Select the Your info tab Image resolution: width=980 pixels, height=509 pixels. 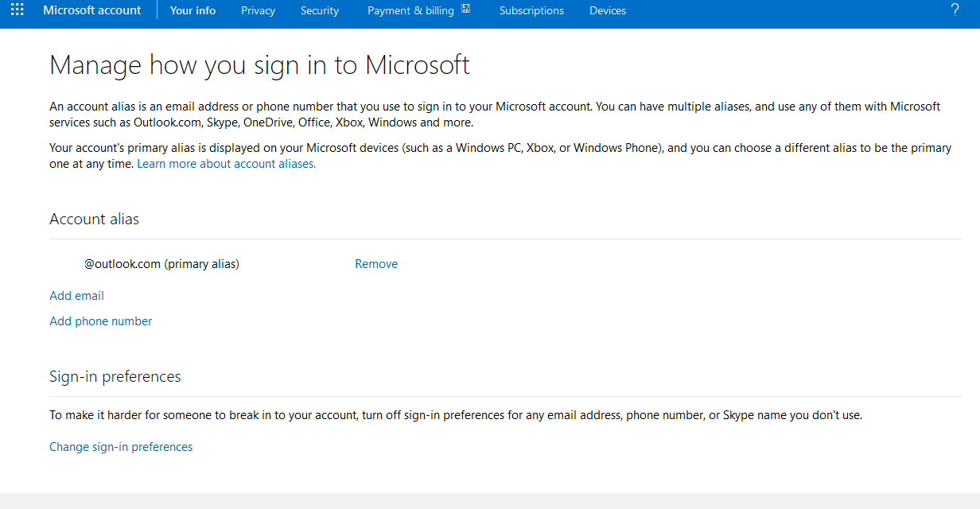click(x=192, y=10)
